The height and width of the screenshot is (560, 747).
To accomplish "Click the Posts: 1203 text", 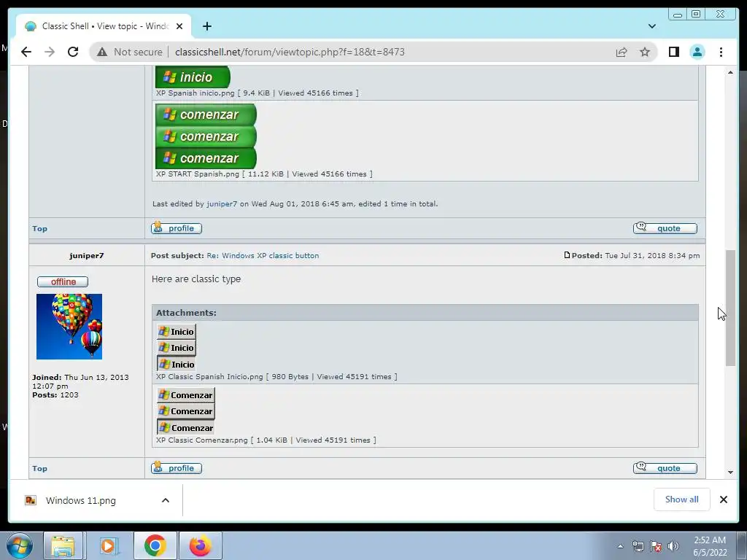I will 55,394.
